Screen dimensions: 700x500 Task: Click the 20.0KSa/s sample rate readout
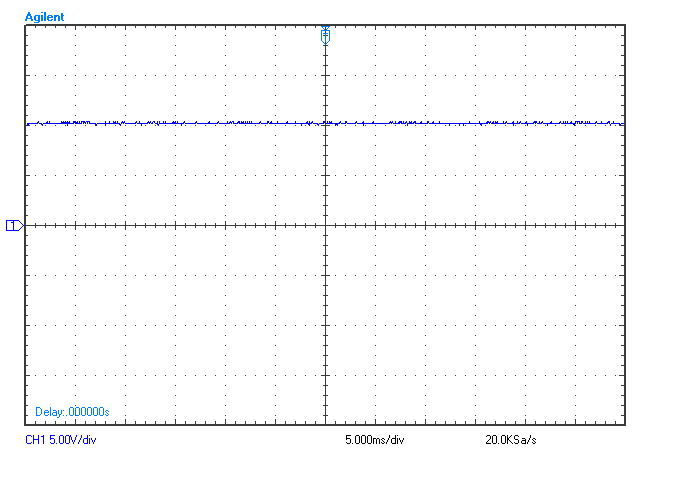coord(511,440)
